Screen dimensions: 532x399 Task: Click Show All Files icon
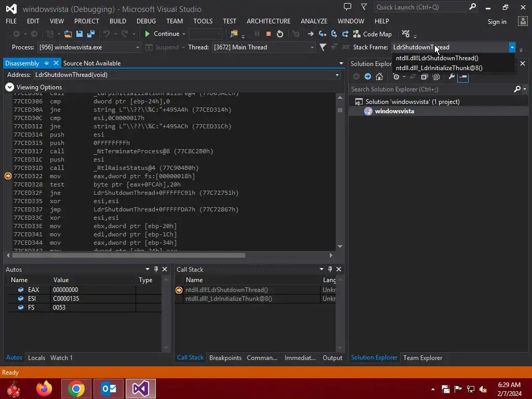point(436,77)
